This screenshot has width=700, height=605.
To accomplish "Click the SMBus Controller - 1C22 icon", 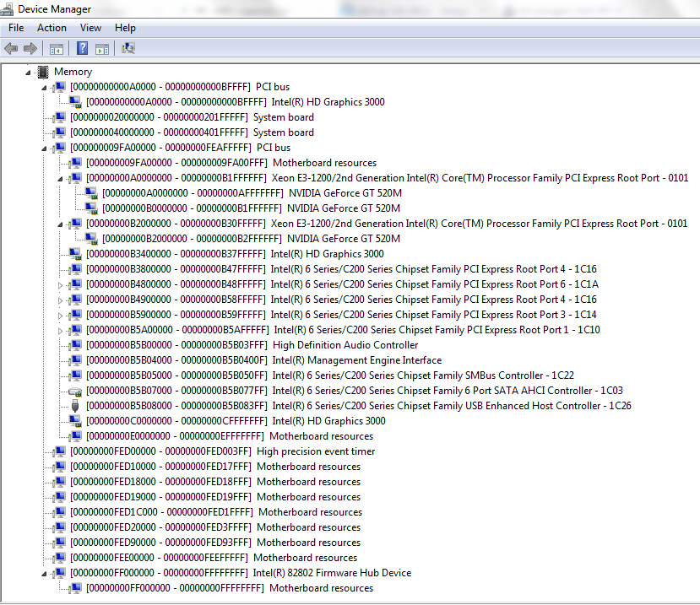I will pos(75,375).
